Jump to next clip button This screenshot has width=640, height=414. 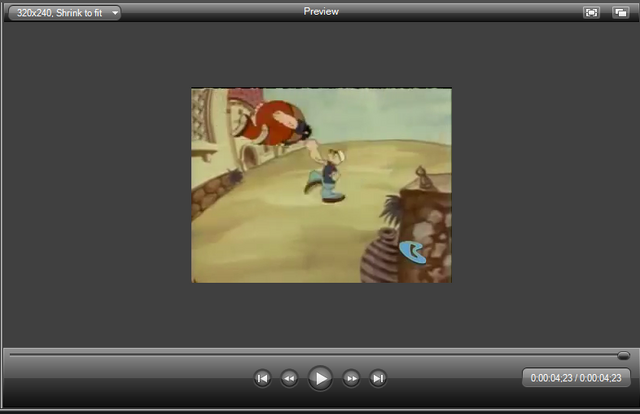point(378,378)
